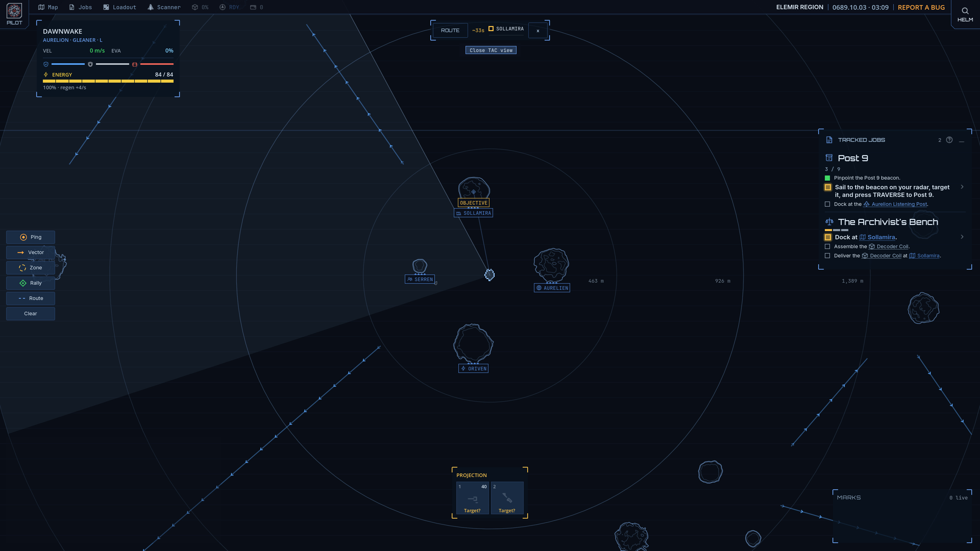
Task: Select the Vector marker tool
Action: (x=30, y=252)
